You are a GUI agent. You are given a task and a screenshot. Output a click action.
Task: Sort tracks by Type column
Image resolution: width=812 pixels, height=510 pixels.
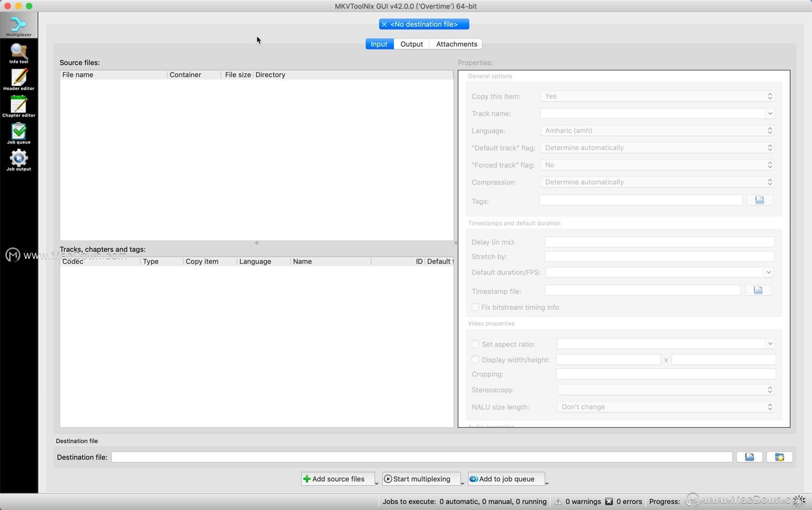click(x=162, y=261)
